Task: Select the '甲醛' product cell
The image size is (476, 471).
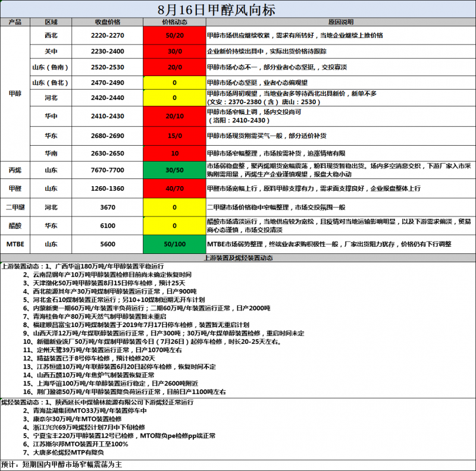Action: click(15, 189)
